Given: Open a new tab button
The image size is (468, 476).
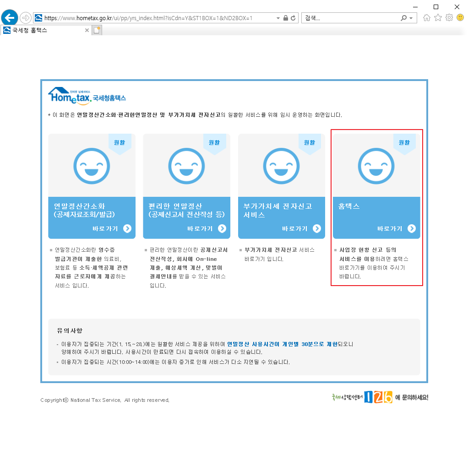Looking at the screenshot, I should tap(97, 30).
